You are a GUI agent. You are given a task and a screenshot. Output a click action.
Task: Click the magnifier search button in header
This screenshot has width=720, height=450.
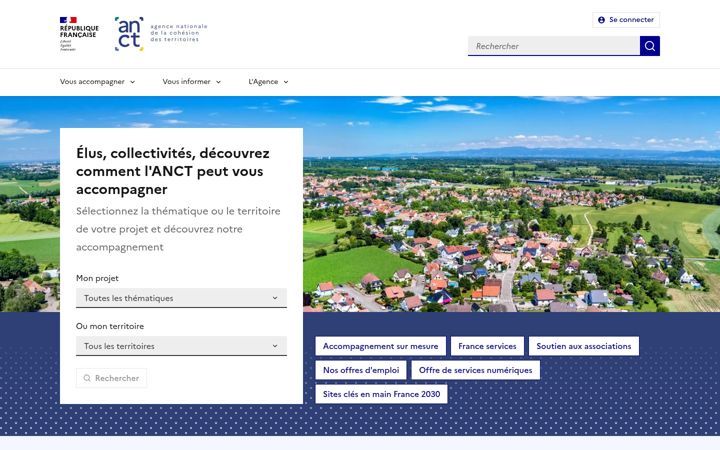coord(650,46)
